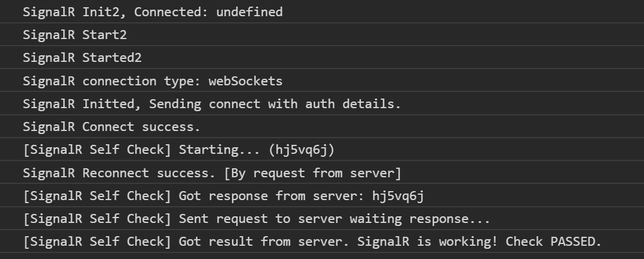Select the 'SignalR connection type' log line
Image resolution: width=644 pixels, height=259 pixels.
(x=153, y=81)
